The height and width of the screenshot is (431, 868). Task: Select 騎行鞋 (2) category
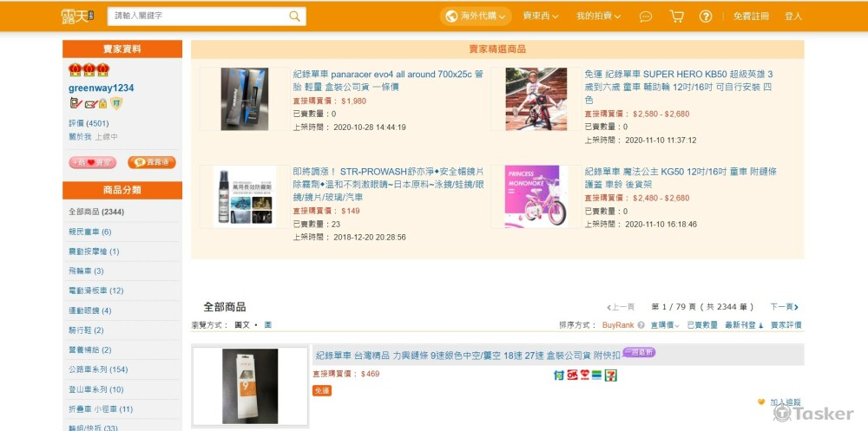point(86,330)
